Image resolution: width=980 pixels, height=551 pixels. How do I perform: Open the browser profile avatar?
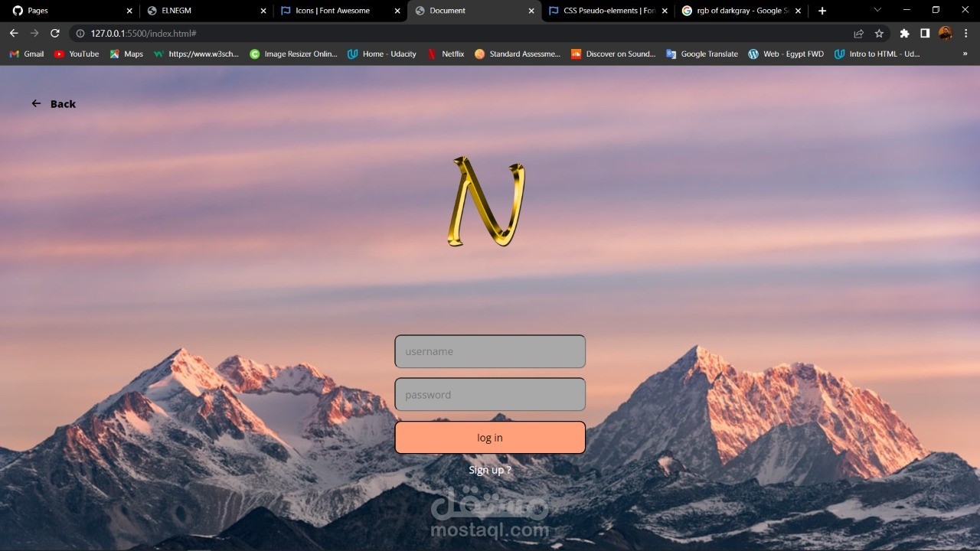945,34
